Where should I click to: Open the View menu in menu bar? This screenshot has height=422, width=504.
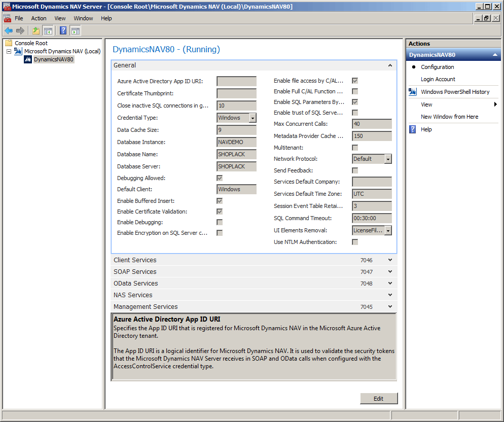(x=60, y=18)
